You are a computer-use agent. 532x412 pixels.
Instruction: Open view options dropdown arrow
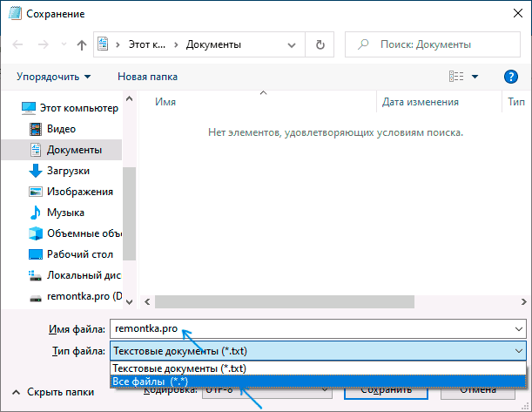tap(475, 77)
